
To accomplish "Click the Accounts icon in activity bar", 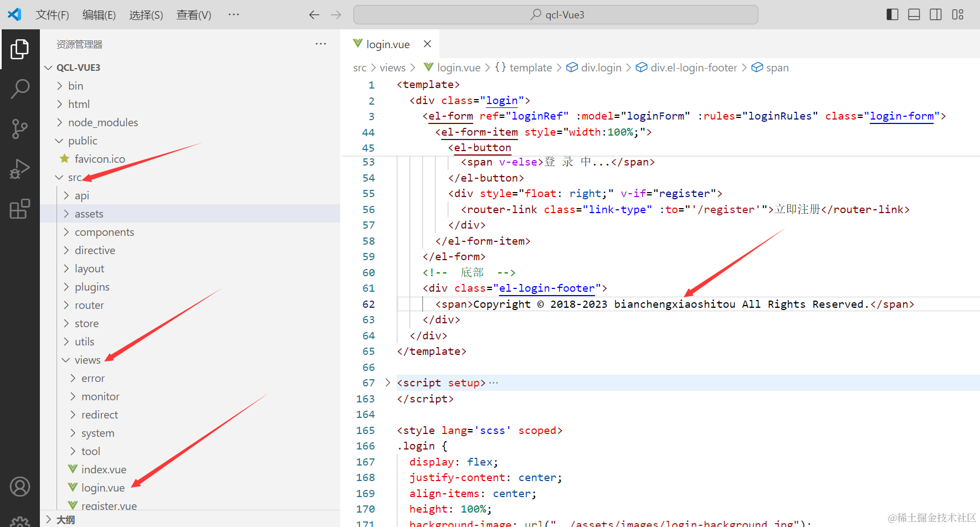I will pyautogui.click(x=20, y=487).
